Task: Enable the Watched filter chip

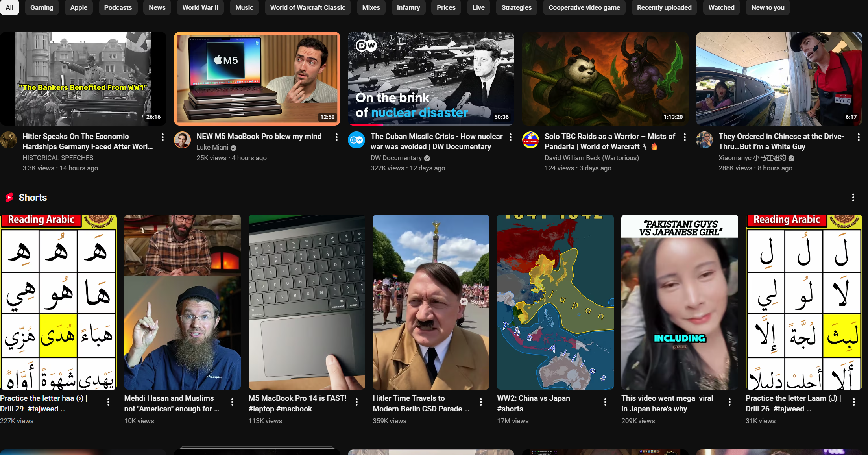Action: [x=721, y=7]
